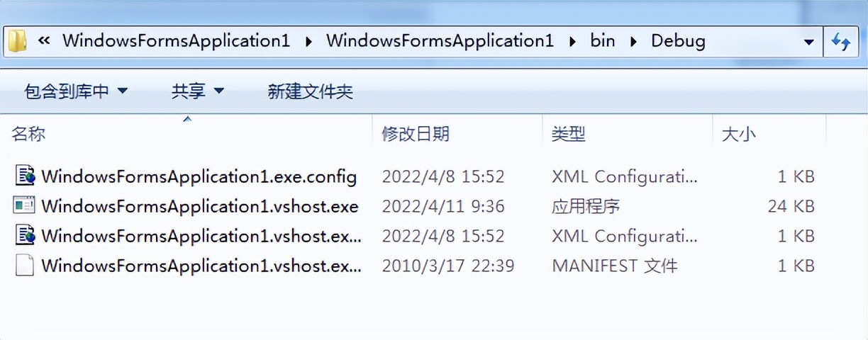Screen dimensions: 868x340
Task: Click the date 2010/3/17 22:39
Action: [x=448, y=266]
